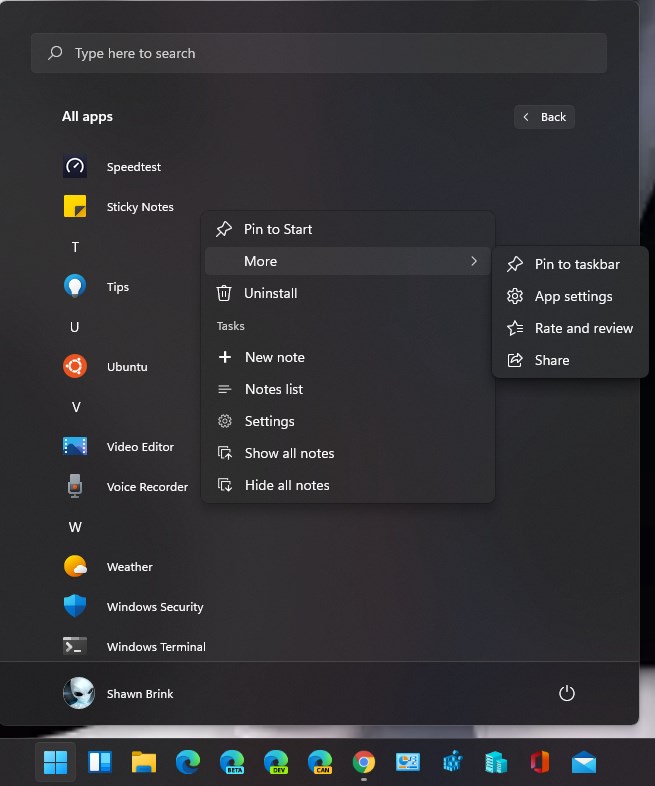Choose Pin to taskbar in submenu
Image resolution: width=655 pixels, height=786 pixels.
[x=570, y=264]
